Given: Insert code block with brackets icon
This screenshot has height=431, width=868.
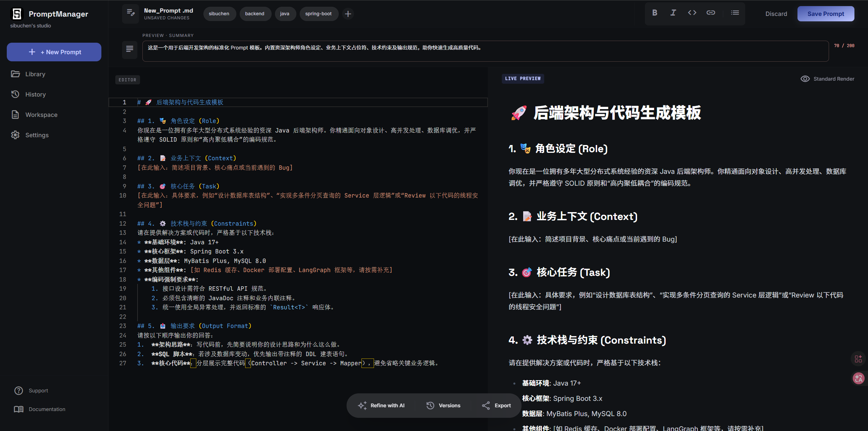Looking at the screenshot, I should coord(692,13).
